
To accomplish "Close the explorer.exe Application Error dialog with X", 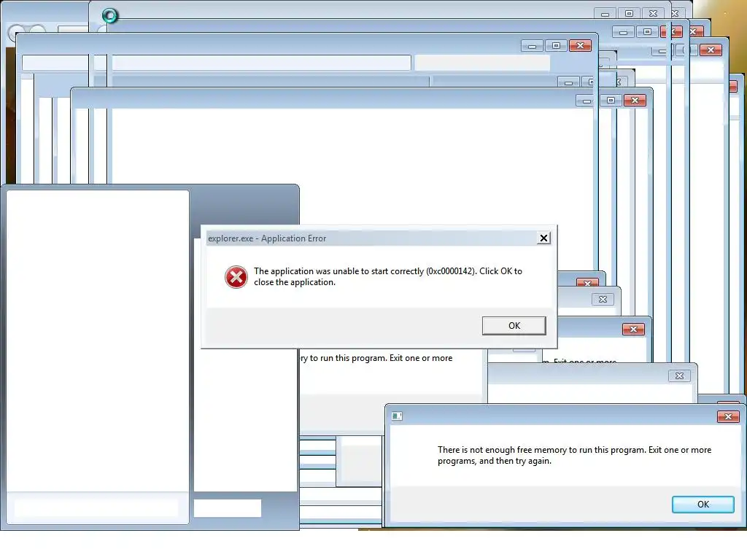I will (543, 238).
